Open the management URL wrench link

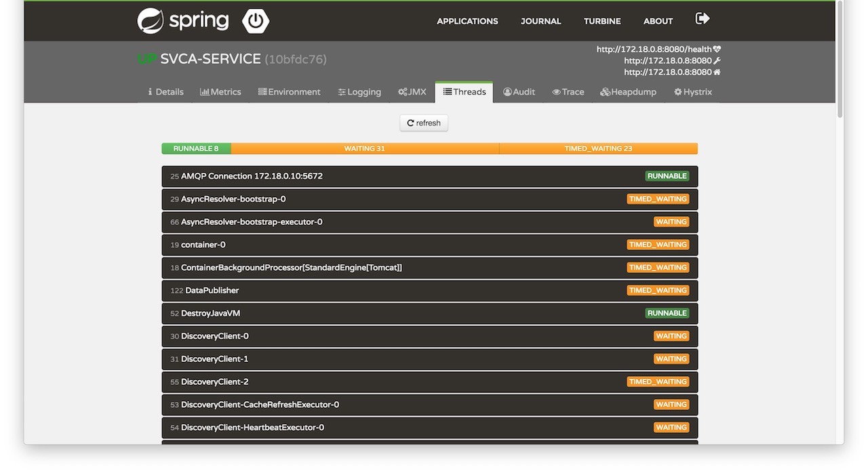coord(671,60)
